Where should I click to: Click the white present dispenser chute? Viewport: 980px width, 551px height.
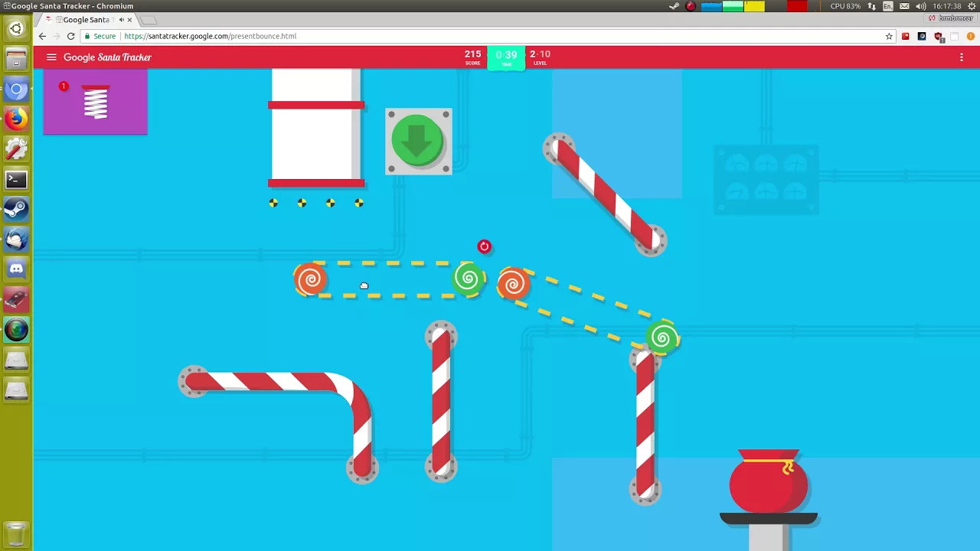(x=316, y=128)
